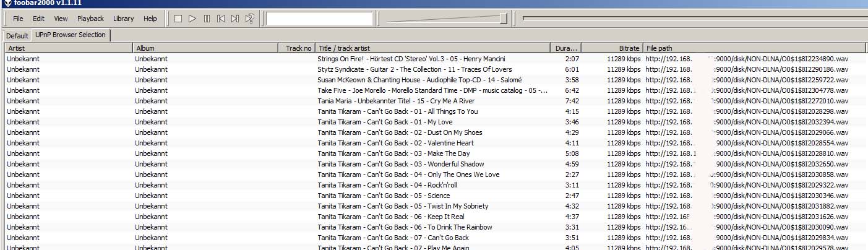Select the UPnP Browser Selection tab
This screenshot has width=868, height=250.
(70, 35)
